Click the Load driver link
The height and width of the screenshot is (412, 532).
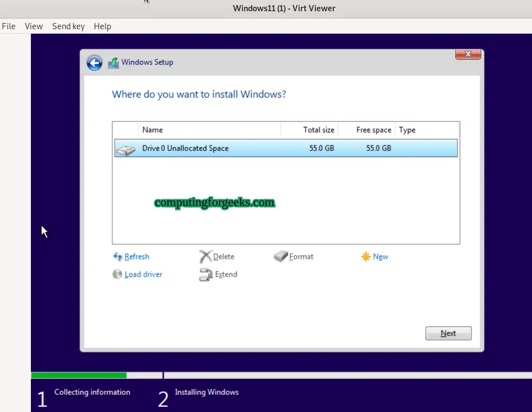click(143, 274)
